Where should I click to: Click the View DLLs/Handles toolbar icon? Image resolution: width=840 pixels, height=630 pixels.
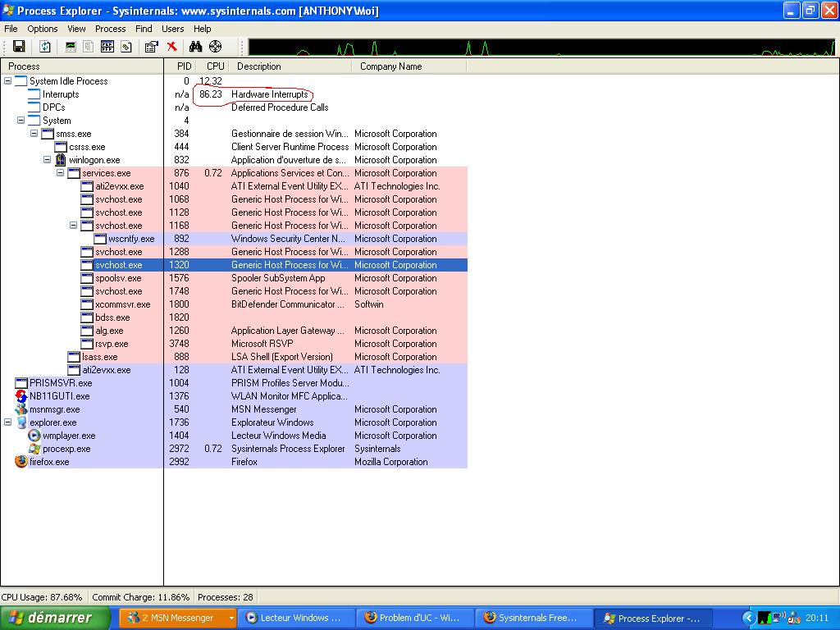pos(126,47)
